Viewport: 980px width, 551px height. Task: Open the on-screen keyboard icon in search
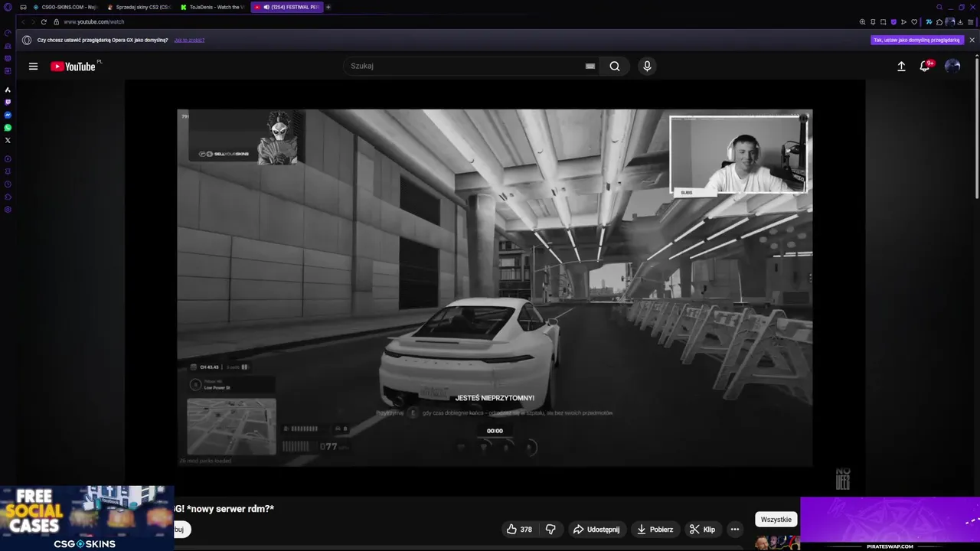(x=590, y=66)
